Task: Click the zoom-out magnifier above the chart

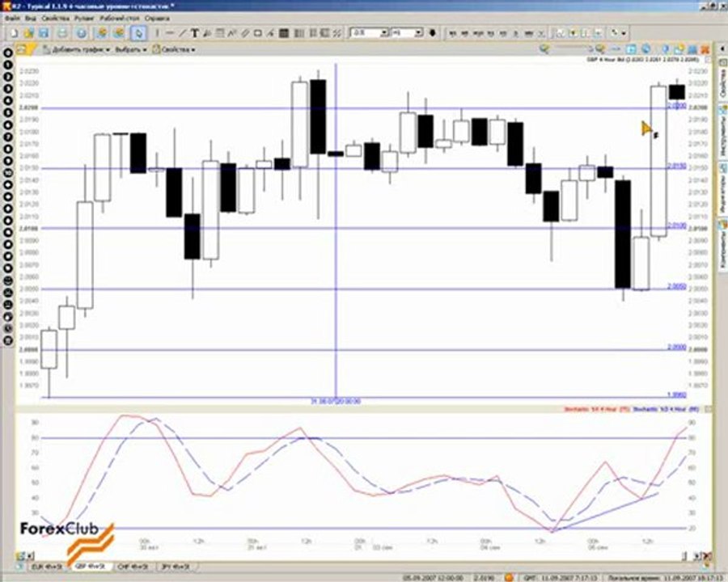Action: (544, 48)
